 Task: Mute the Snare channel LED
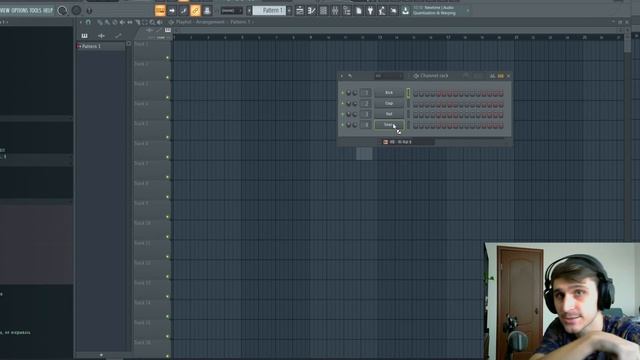tap(342, 125)
